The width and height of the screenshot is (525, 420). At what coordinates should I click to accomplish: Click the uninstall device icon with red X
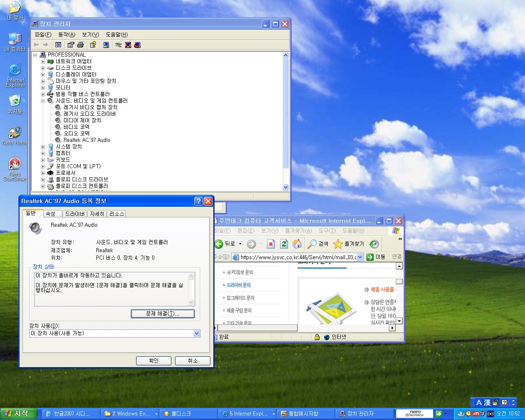click(x=128, y=45)
